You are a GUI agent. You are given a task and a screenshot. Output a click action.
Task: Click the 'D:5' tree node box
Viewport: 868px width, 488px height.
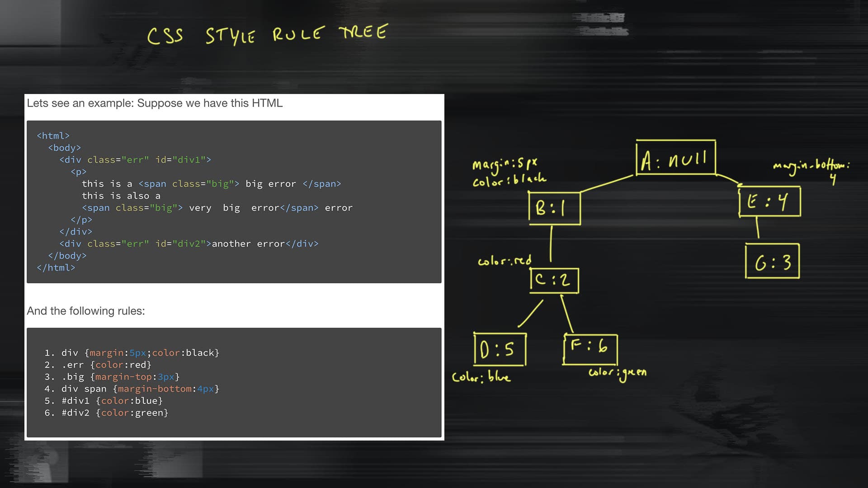pos(500,349)
